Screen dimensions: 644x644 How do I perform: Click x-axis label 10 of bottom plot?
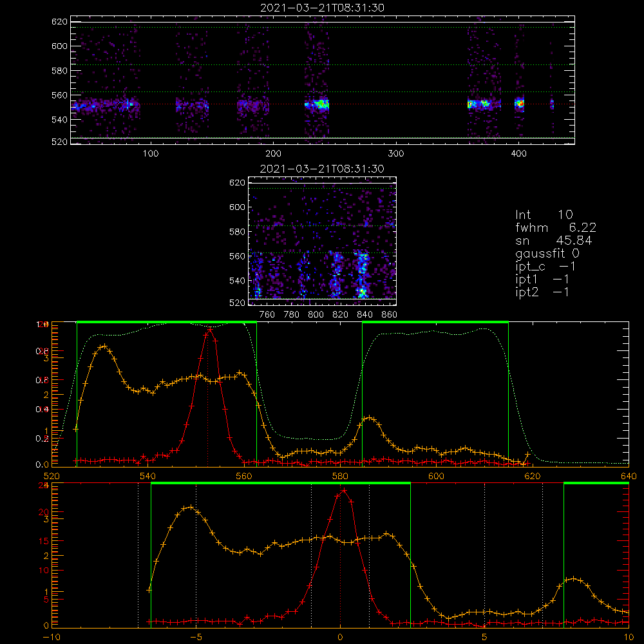(629, 637)
